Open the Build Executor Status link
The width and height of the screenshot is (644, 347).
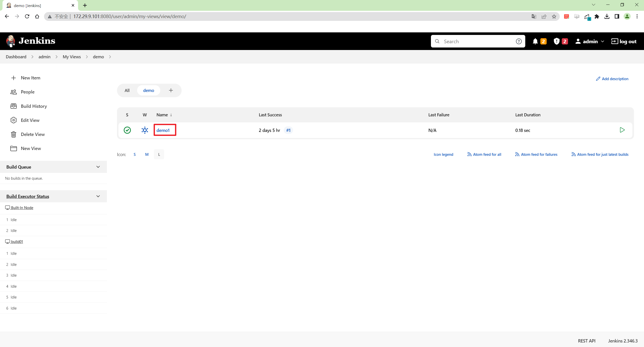pyautogui.click(x=28, y=196)
